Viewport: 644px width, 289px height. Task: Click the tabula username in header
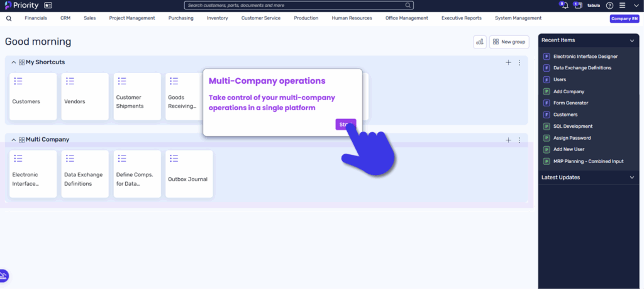click(x=594, y=5)
